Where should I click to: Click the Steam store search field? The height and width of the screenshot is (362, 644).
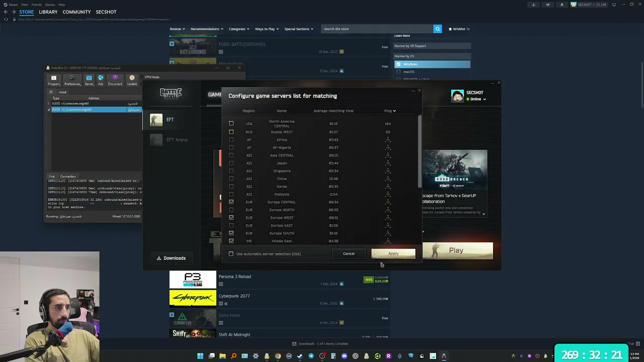(377, 29)
